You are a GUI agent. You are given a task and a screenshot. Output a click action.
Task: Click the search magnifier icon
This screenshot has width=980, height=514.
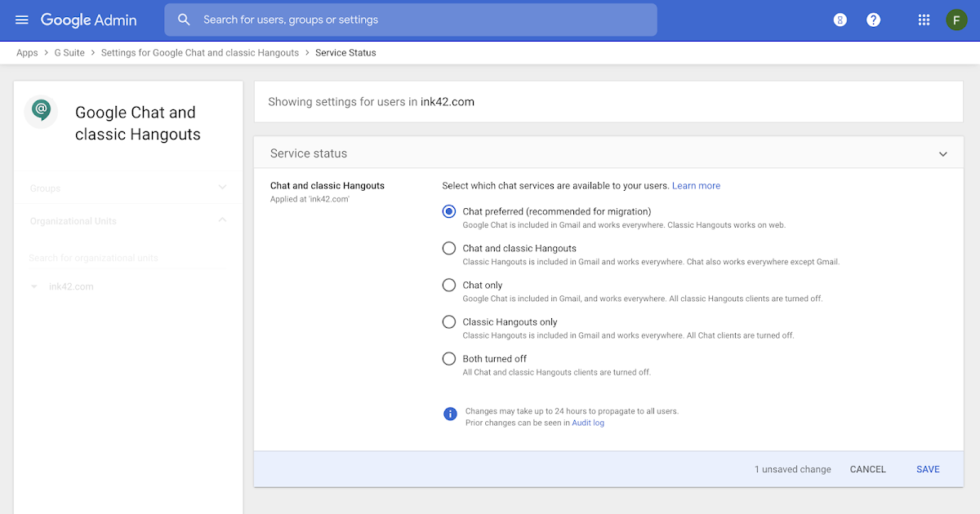click(x=185, y=20)
